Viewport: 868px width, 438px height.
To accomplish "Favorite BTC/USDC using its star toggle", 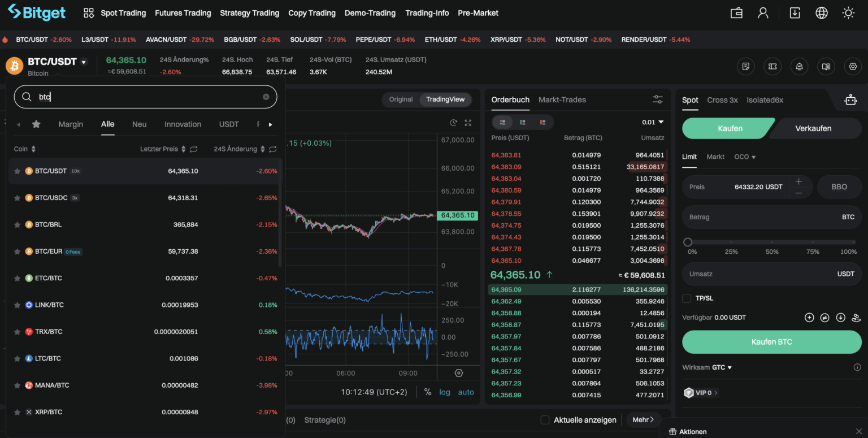I will coord(17,197).
